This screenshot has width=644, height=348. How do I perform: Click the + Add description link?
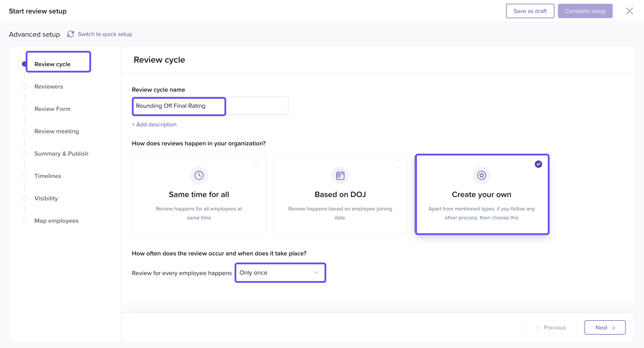tap(154, 125)
